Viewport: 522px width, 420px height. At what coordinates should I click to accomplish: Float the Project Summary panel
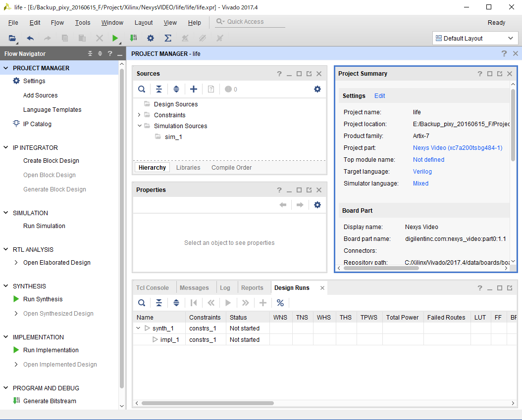(x=500, y=74)
